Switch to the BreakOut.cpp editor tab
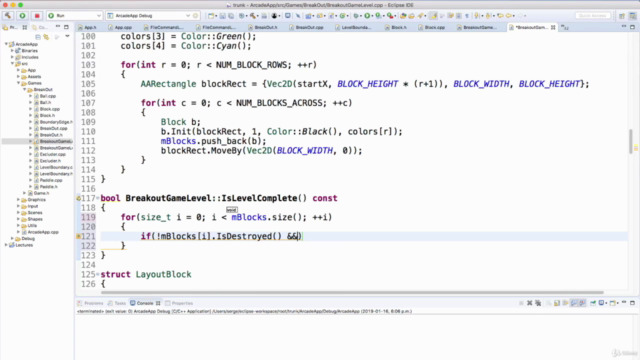 tap(306, 27)
